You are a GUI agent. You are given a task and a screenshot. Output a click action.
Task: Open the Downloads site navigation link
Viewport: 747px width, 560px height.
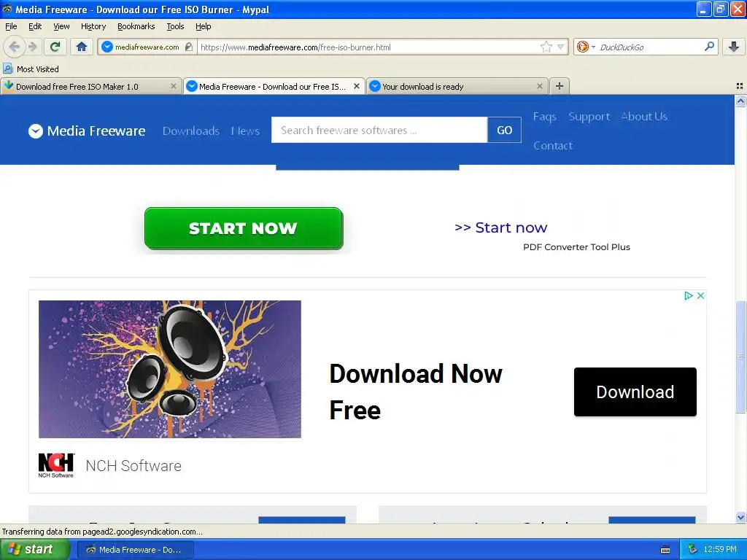coord(190,131)
